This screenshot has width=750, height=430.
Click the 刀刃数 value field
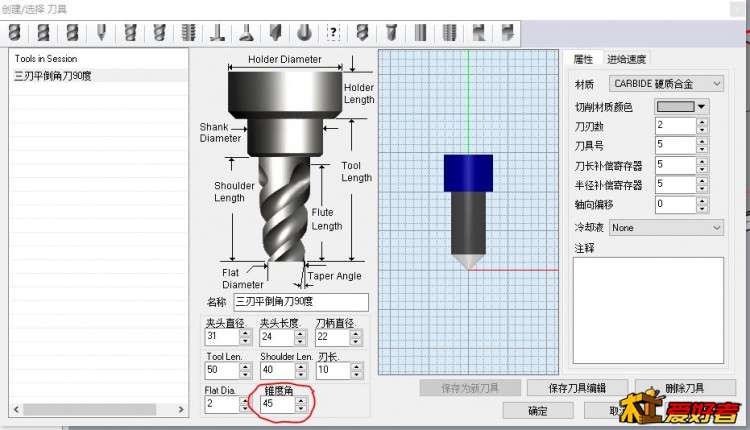675,126
